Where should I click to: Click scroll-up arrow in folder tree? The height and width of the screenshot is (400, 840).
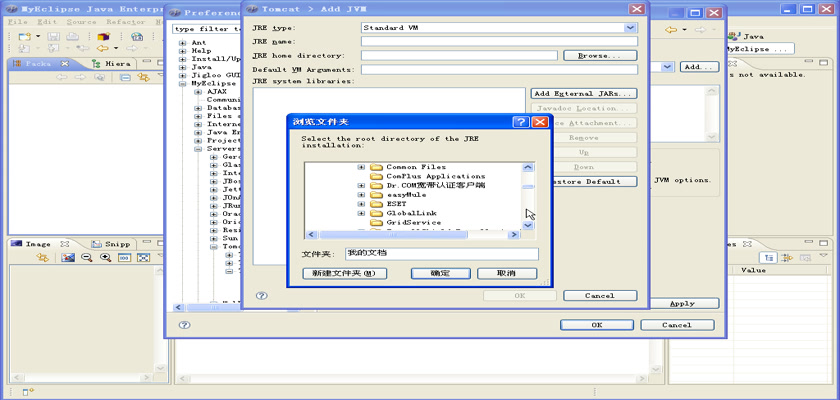[x=528, y=168]
